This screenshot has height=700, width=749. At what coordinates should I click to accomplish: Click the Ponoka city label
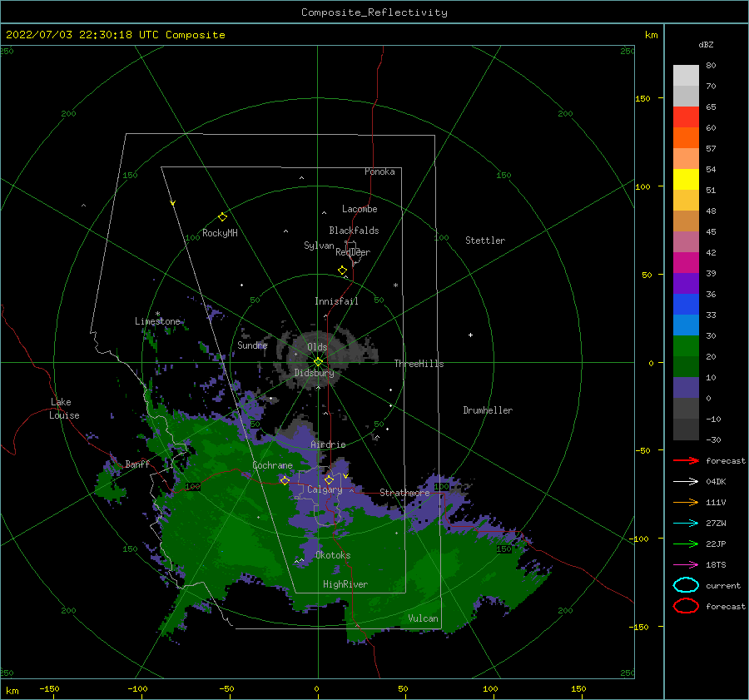point(379,171)
